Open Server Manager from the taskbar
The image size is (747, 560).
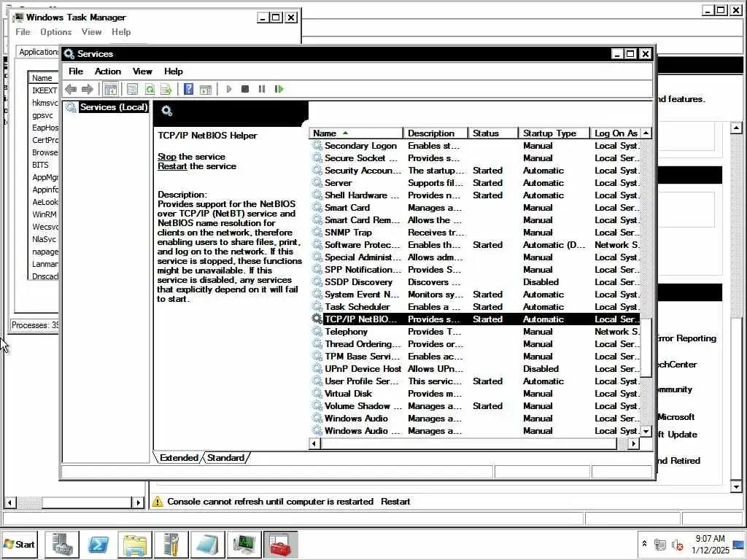pyautogui.click(x=62, y=544)
